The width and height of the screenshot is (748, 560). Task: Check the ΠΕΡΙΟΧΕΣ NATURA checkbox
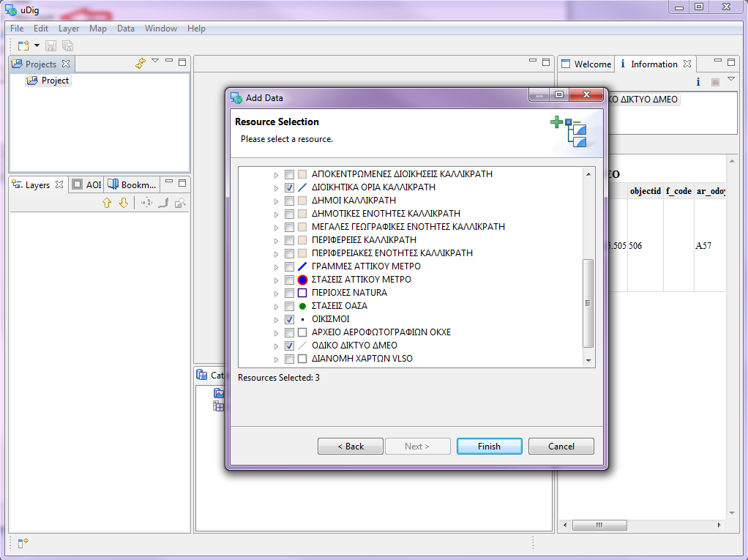(289, 293)
